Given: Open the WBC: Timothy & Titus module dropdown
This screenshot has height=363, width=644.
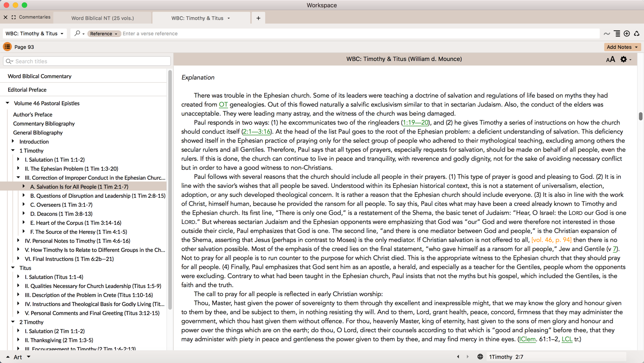Looking at the screenshot, I should [34, 33].
